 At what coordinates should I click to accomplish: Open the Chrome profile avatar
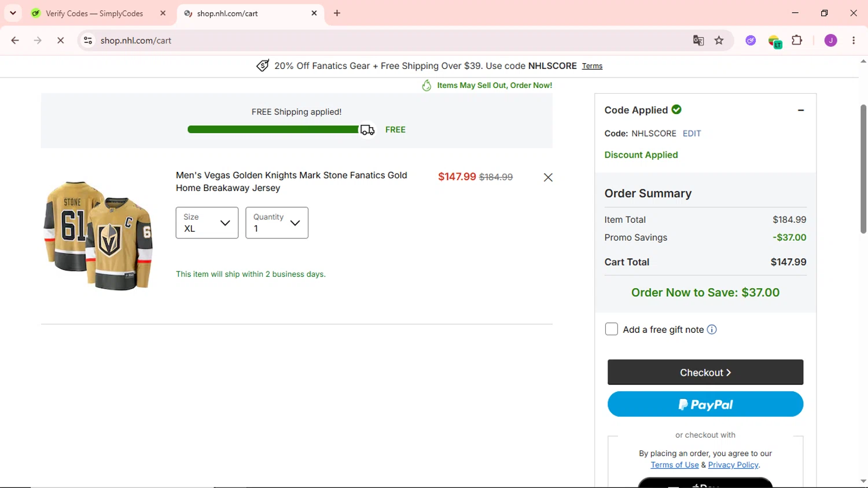pyautogui.click(x=830, y=41)
